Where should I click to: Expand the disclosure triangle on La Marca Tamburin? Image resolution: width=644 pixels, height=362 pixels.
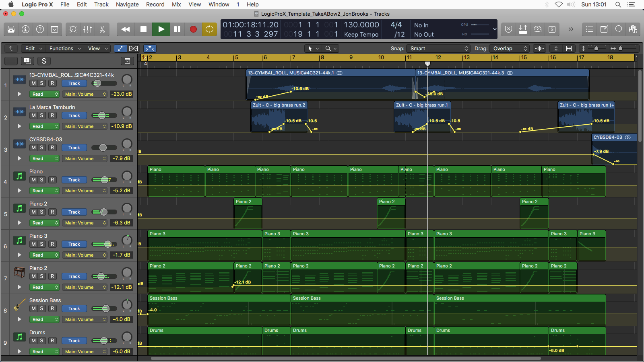click(x=19, y=126)
